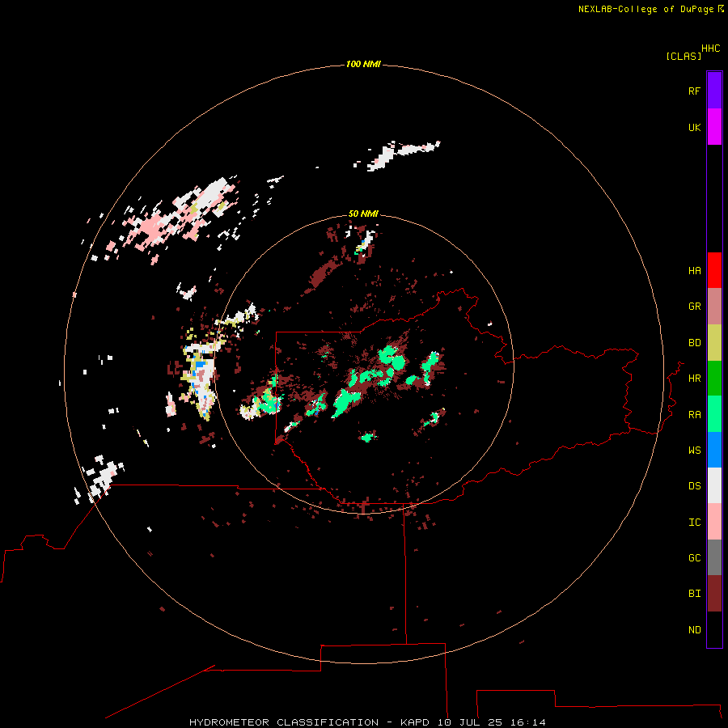728x728 pixels.
Task: Click the 100 NMI range ring label
Action: click(x=363, y=64)
